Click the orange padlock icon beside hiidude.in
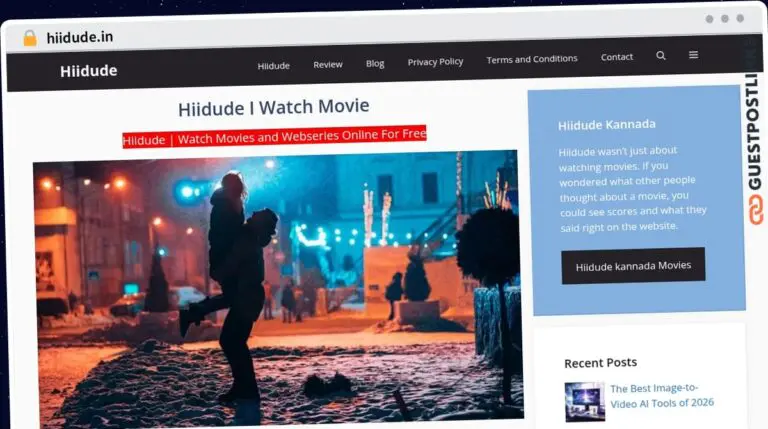Screen dimensions: 768x429 tap(30, 38)
